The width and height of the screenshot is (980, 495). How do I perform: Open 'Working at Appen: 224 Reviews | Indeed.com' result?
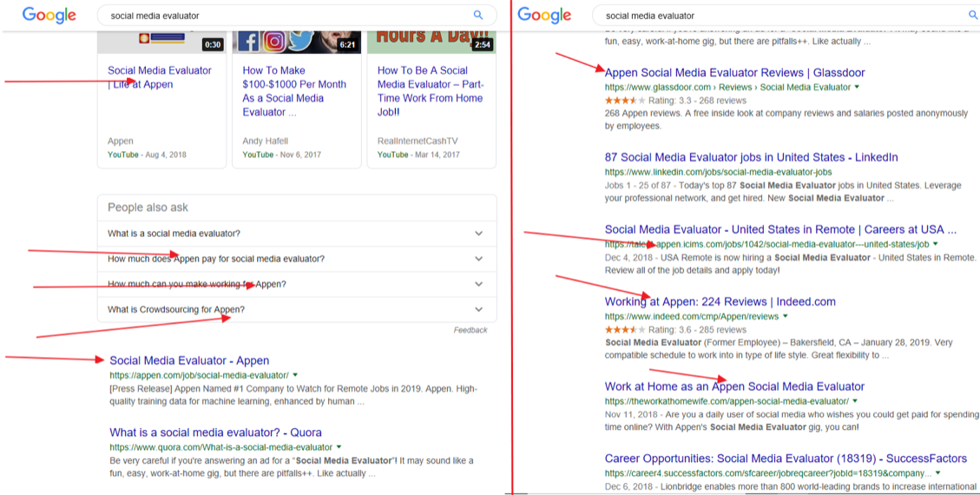point(720,302)
